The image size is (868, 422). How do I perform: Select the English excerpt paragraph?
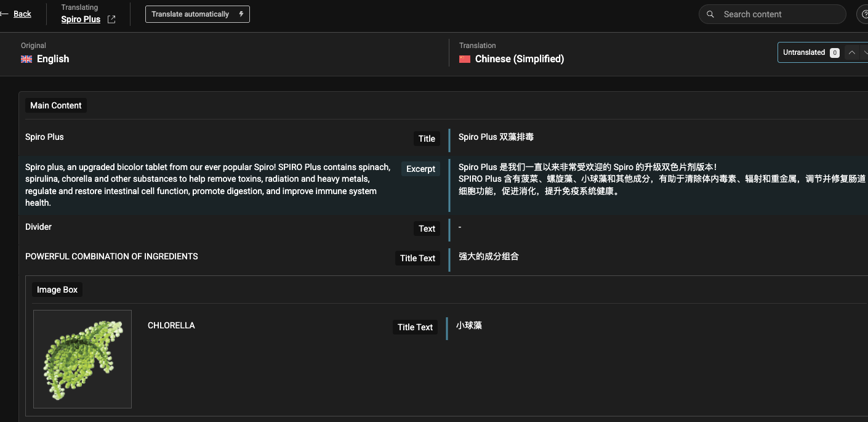pos(208,185)
